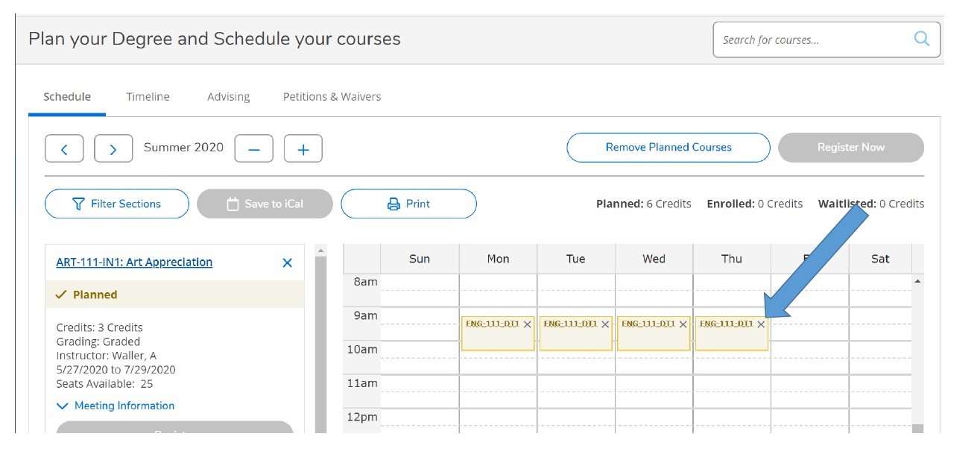
Task: Click Remove Planned Courses button
Action: point(668,148)
